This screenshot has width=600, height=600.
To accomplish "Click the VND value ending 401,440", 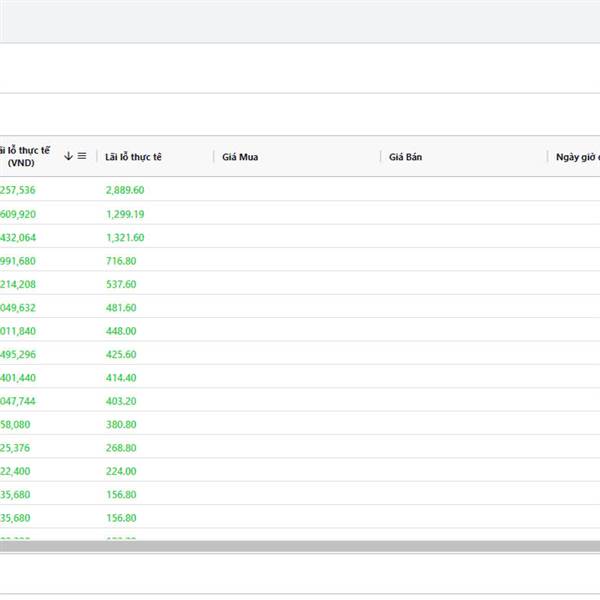I will tap(18, 378).
